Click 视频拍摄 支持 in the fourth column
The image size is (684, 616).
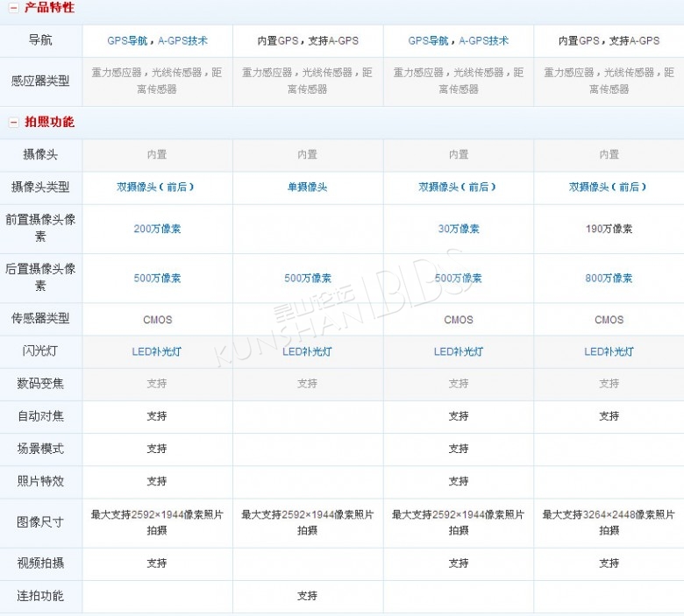609,563
